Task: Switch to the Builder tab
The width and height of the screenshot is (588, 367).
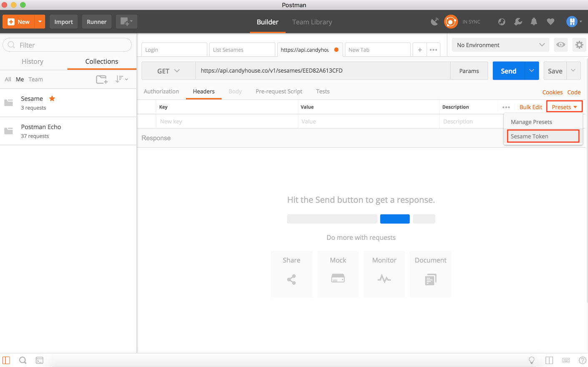Action: click(x=267, y=22)
